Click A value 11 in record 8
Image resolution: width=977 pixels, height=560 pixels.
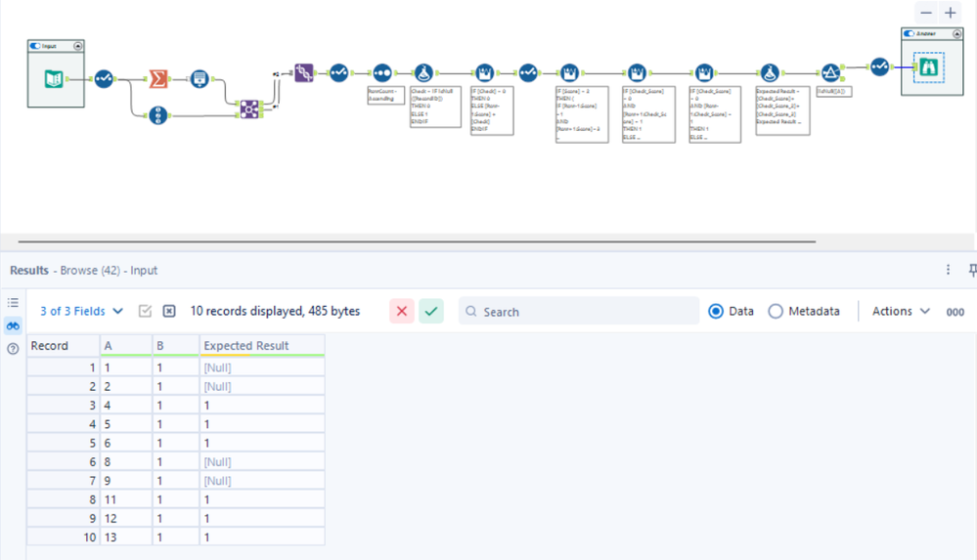point(126,499)
